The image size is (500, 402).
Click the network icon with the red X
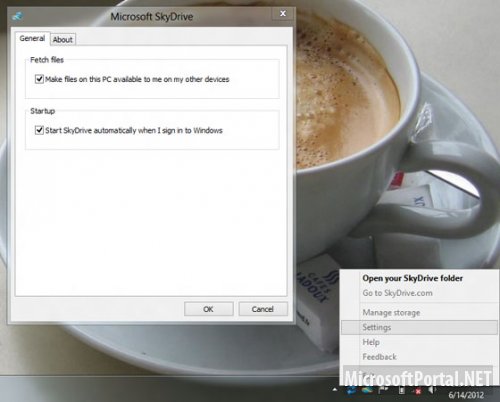tap(416, 390)
